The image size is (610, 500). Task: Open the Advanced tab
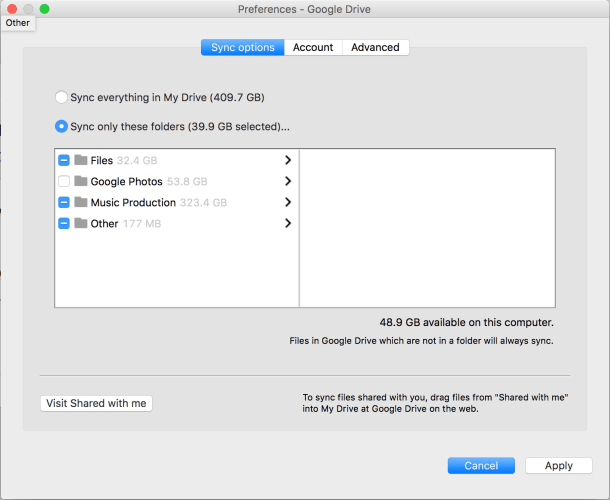click(x=375, y=47)
